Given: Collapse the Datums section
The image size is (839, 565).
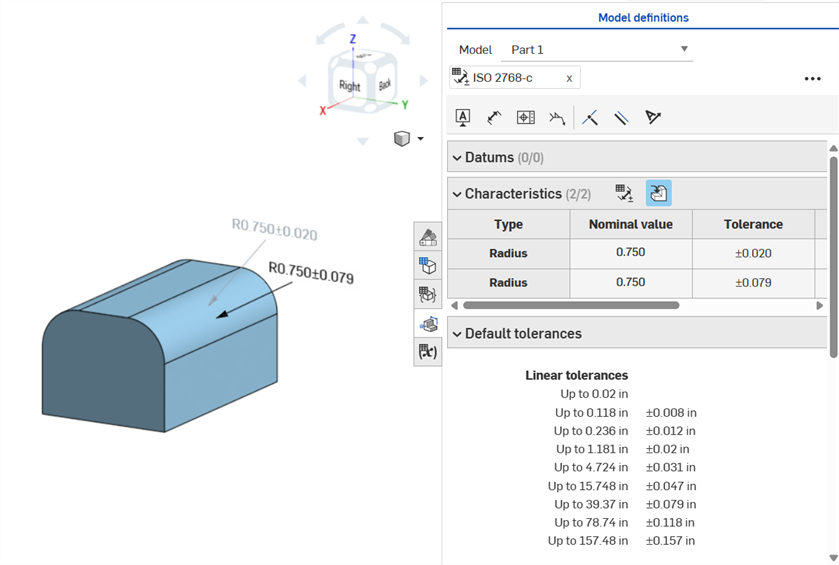Looking at the screenshot, I should coord(457,158).
